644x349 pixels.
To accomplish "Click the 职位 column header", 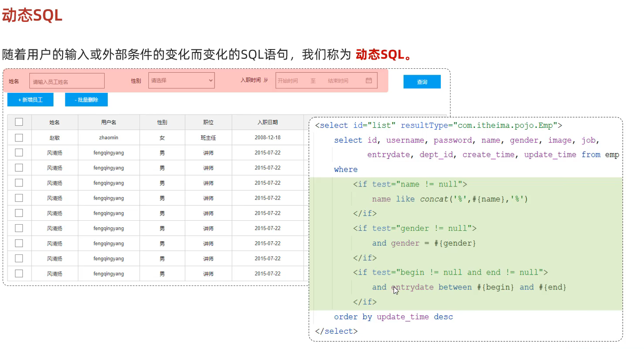I will pos(208,123).
